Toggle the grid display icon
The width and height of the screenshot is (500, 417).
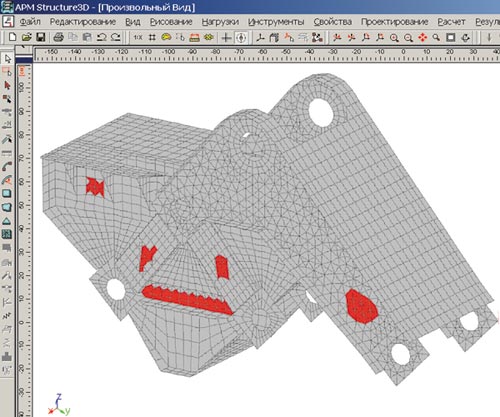(x=152, y=37)
